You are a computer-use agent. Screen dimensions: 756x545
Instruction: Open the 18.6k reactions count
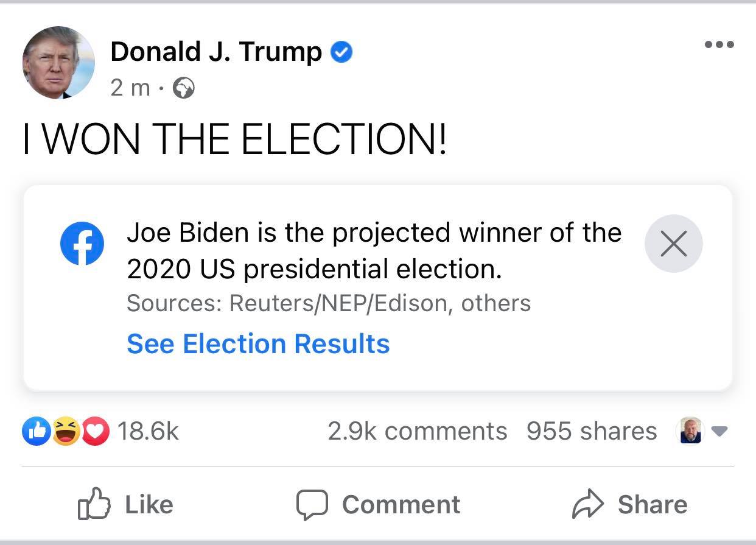coord(148,431)
